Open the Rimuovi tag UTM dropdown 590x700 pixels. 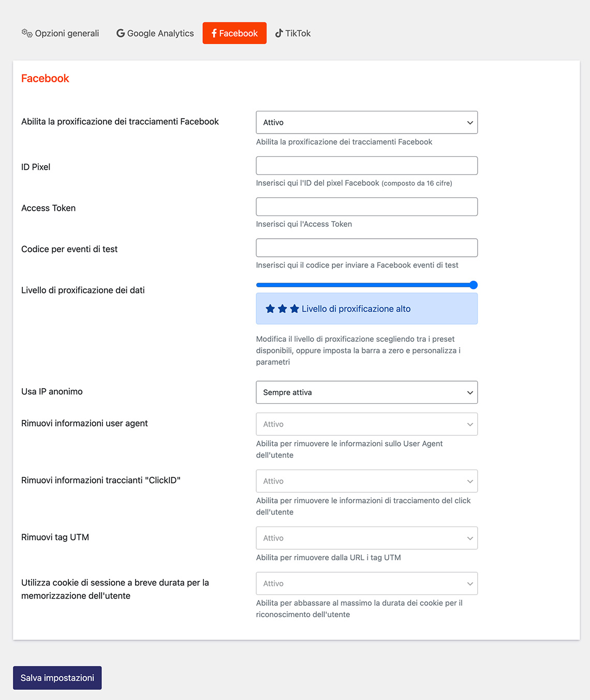[x=366, y=538]
